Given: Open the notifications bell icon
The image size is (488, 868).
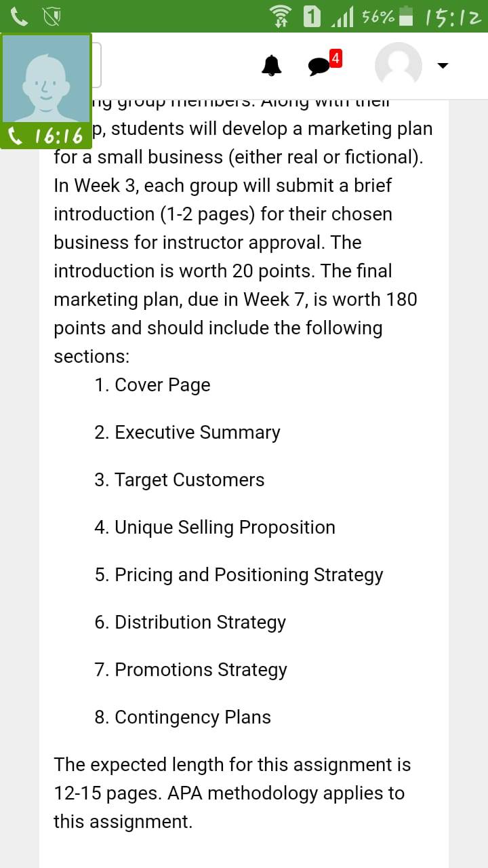Looking at the screenshot, I should (x=272, y=65).
